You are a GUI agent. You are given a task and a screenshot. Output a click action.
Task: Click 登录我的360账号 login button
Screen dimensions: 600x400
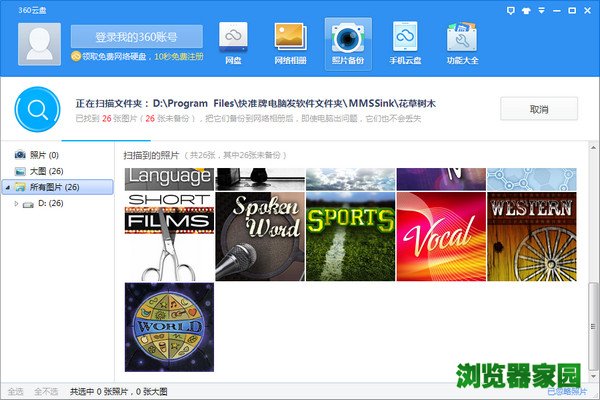click(x=136, y=37)
